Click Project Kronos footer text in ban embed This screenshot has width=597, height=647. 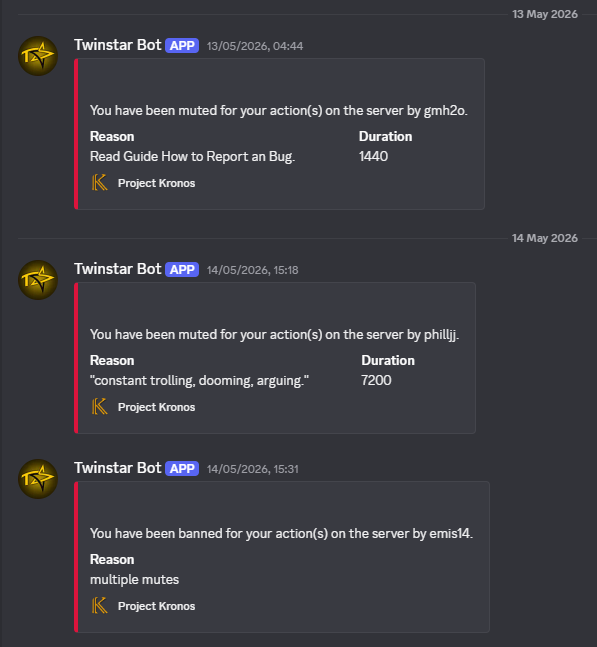tap(156, 606)
